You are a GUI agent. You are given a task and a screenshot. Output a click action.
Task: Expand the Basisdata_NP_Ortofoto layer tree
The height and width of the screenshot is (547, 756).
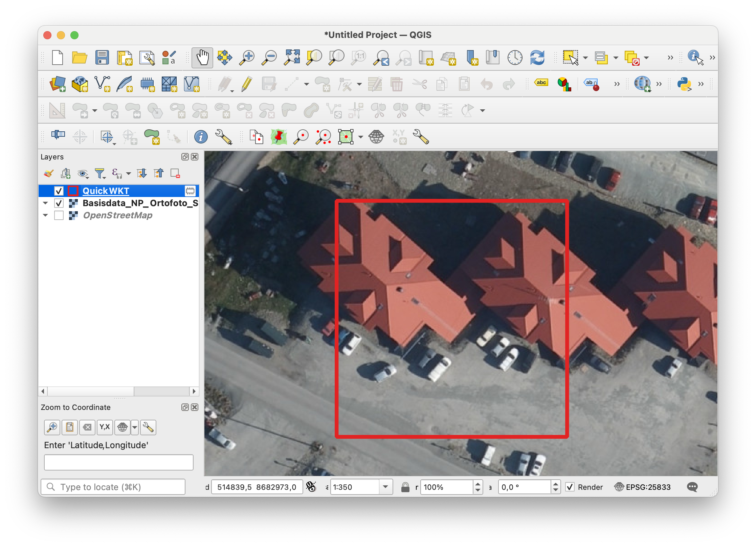click(x=46, y=203)
